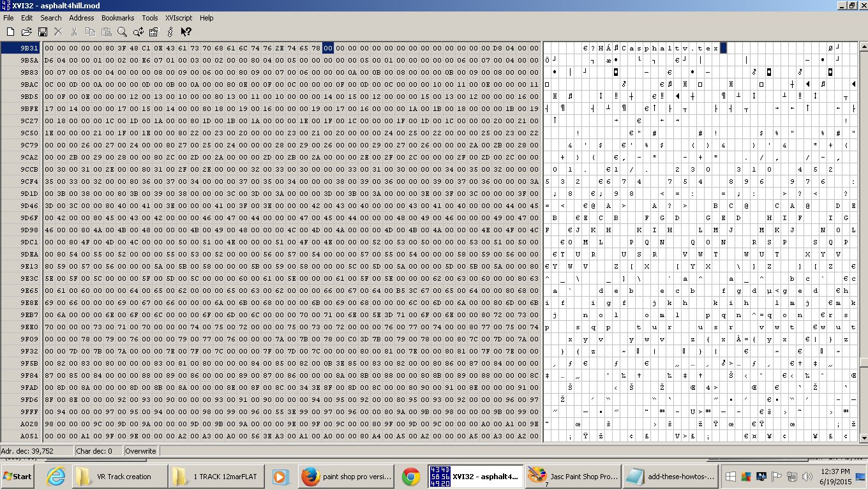
Task: Click the volume speaker tray icon
Action: (x=807, y=477)
